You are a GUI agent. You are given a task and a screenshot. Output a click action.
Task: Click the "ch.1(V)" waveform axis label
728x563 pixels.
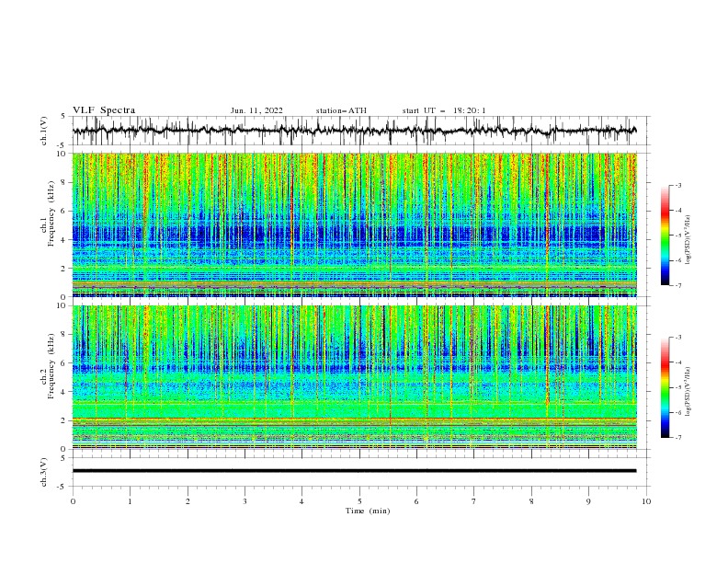(x=44, y=131)
